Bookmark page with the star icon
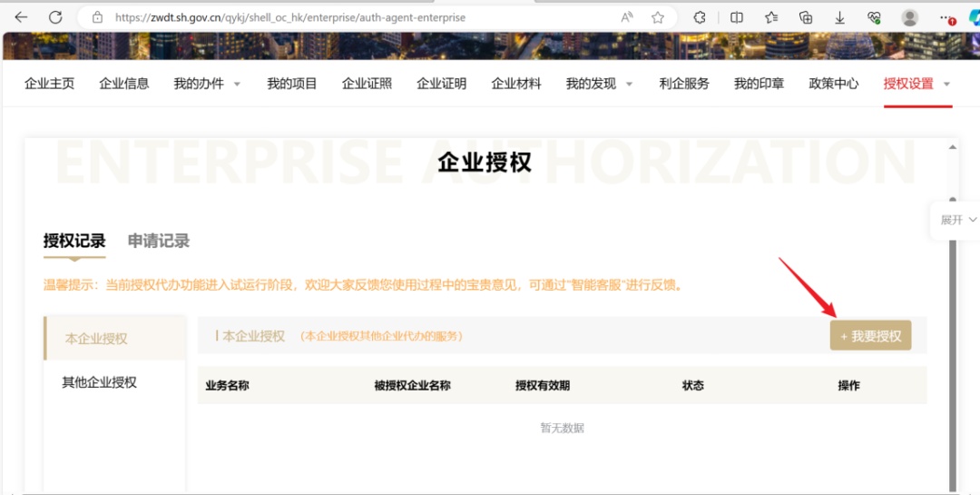 click(658, 17)
